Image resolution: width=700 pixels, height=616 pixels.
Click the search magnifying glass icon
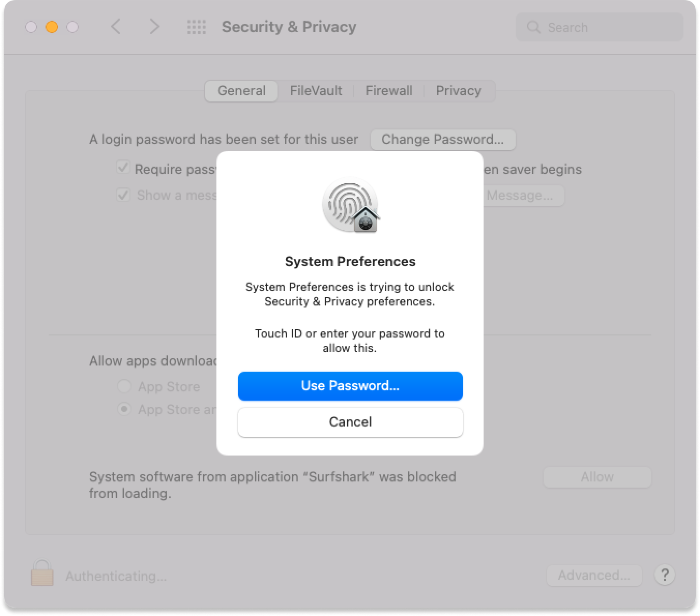pos(533,27)
